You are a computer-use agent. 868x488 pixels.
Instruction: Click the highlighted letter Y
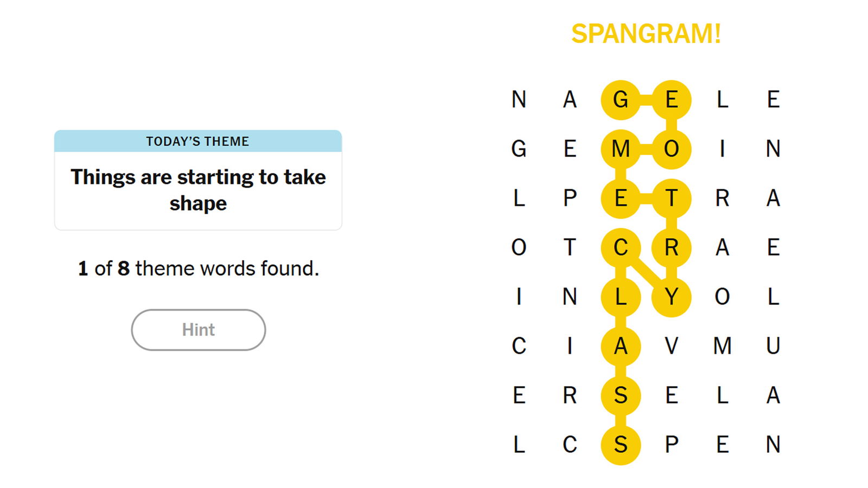[x=672, y=297]
